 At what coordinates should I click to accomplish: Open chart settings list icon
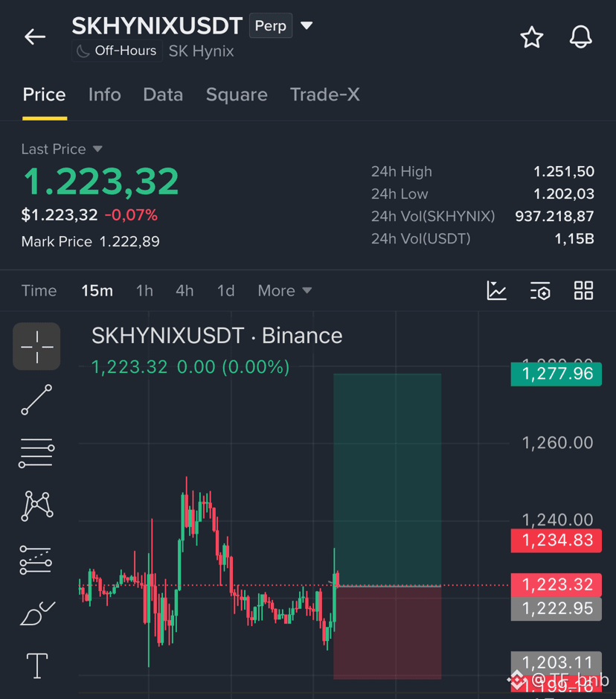click(x=540, y=290)
